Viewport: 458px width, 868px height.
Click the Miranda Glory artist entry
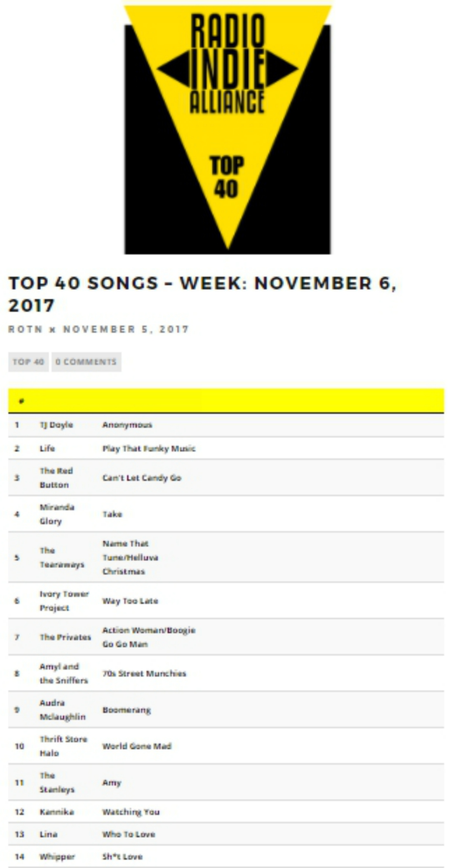[x=57, y=514]
